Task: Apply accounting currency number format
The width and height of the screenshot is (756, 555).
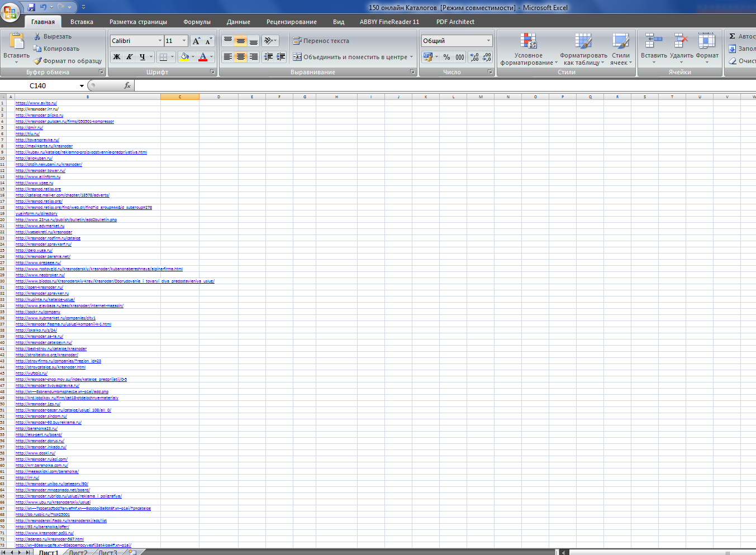Action: 428,57
